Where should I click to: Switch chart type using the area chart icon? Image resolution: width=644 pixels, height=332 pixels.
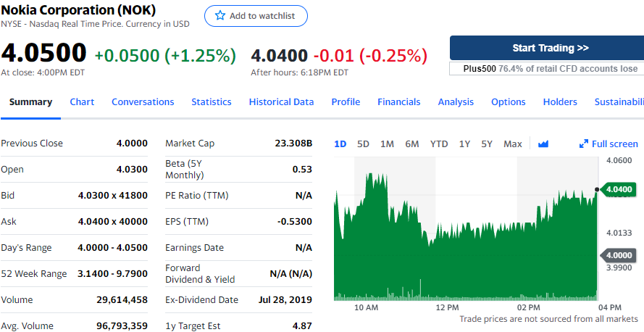pyautogui.click(x=543, y=144)
